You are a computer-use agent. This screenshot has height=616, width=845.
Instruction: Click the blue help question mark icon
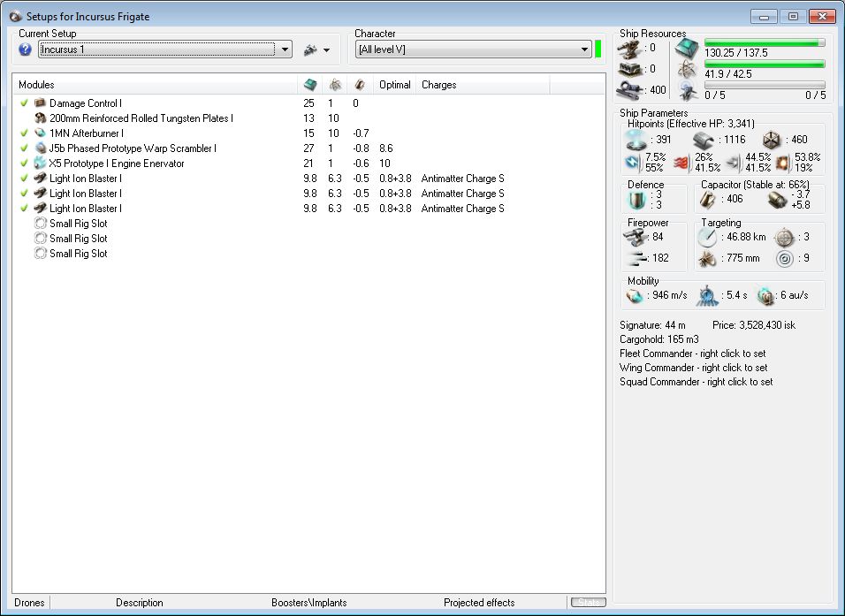point(25,49)
